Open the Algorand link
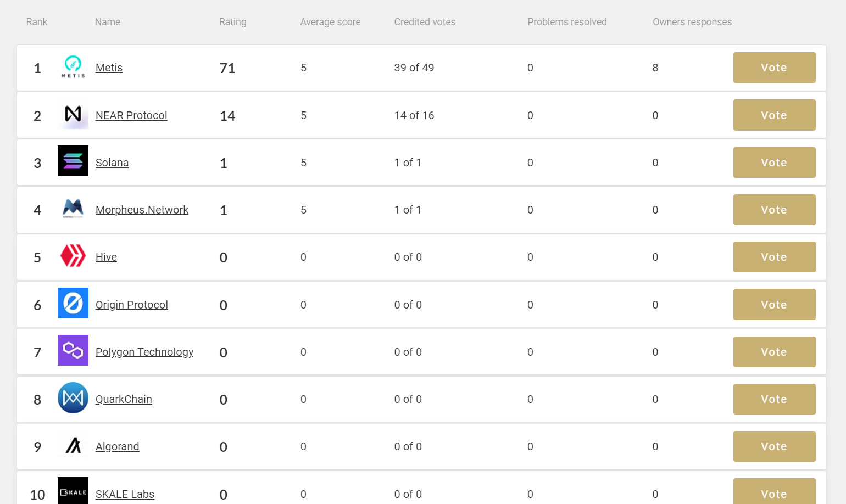The image size is (846, 504). coord(118,446)
